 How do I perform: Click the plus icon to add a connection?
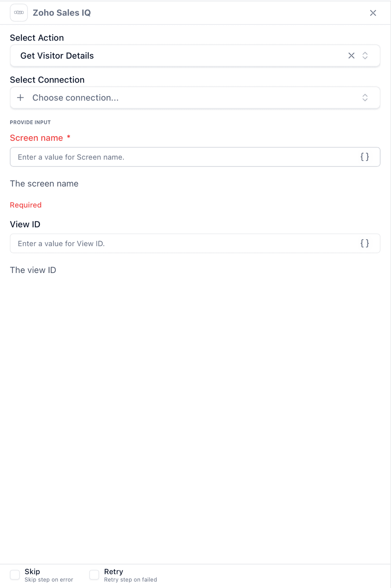click(21, 97)
